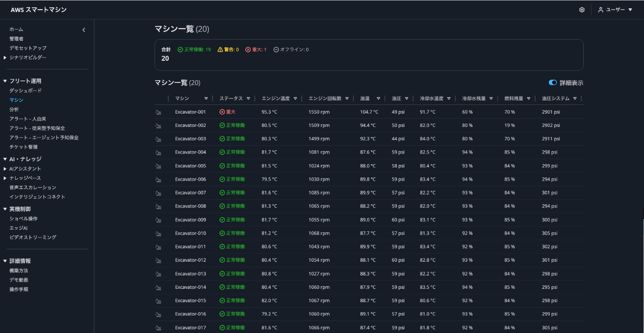The height and width of the screenshot is (333, 644).
Task: Click the excavator icon for Excavator-002
Action: 158,126
